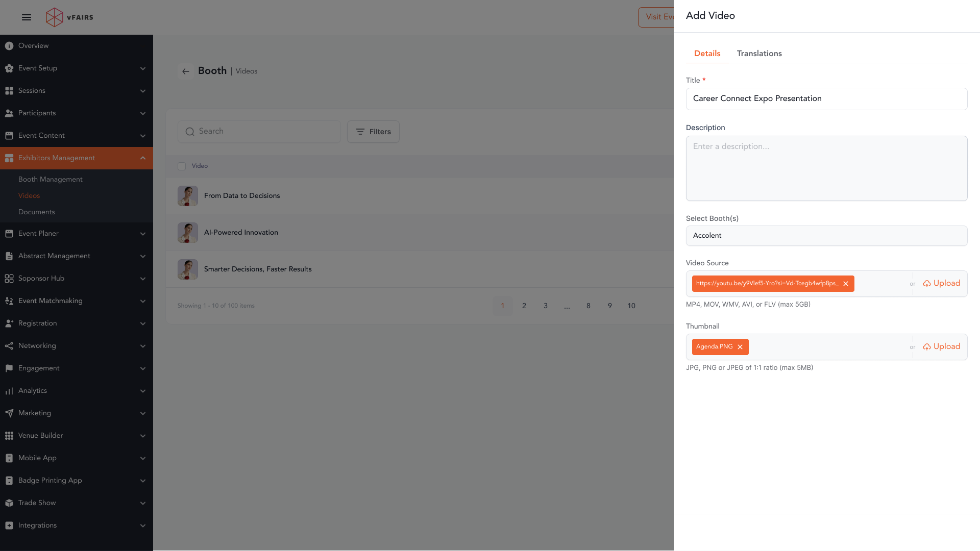Click Upload for Video Source
Screen dimensions: 980x551
pos(941,284)
